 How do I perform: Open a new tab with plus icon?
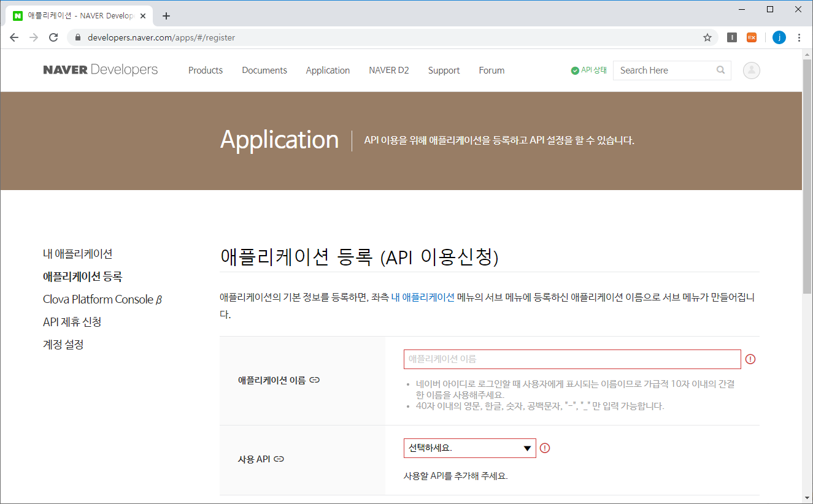point(166,16)
